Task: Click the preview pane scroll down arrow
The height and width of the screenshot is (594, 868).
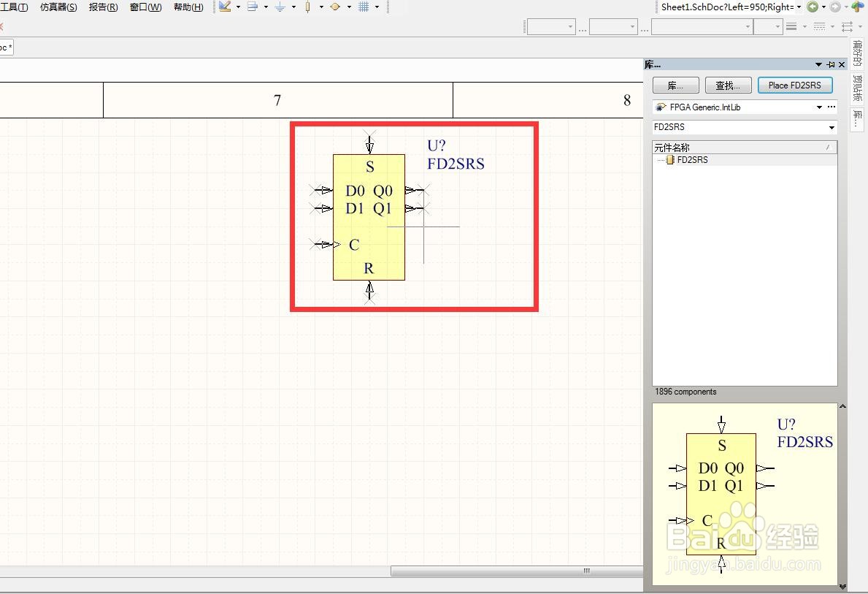Action: pyautogui.click(x=842, y=587)
